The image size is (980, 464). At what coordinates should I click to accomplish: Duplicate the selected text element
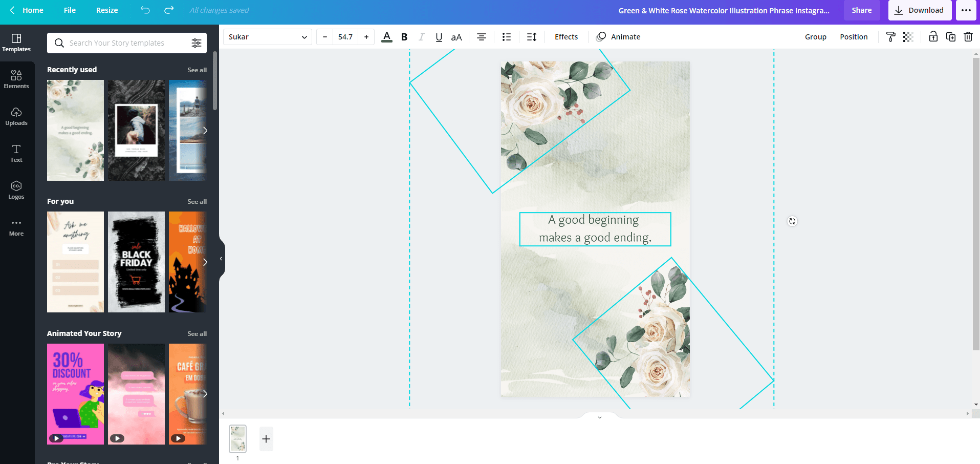click(x=951, y=36)
